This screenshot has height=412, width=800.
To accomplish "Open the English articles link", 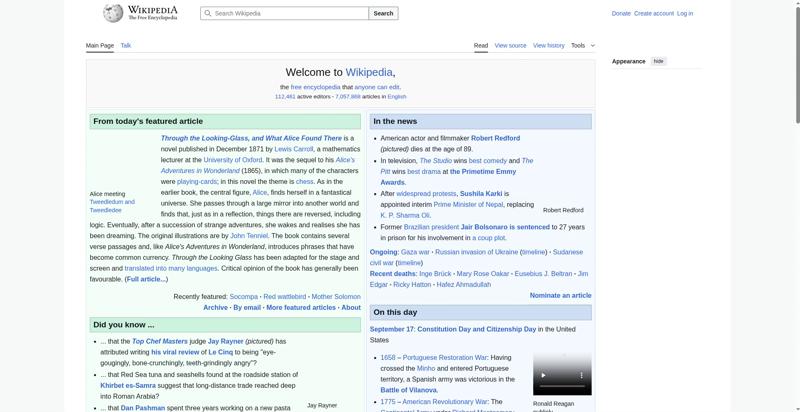I will coord(396,96).
